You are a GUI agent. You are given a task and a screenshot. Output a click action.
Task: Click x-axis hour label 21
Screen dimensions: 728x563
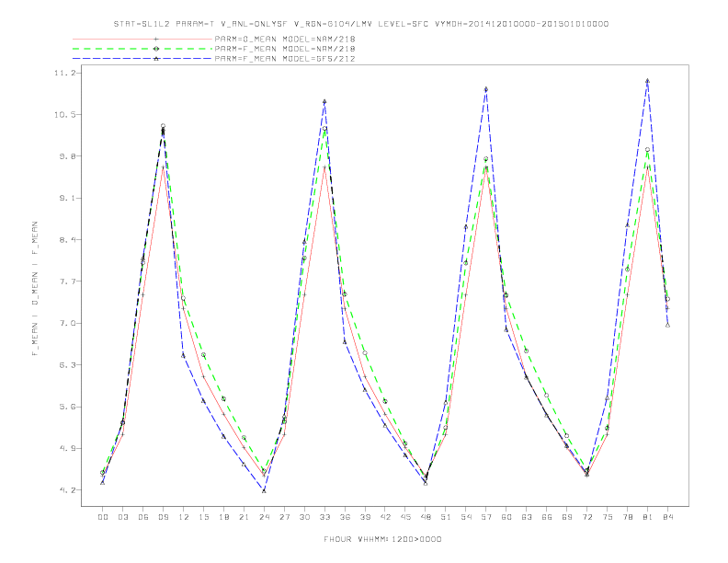click(x=244, y=517)
